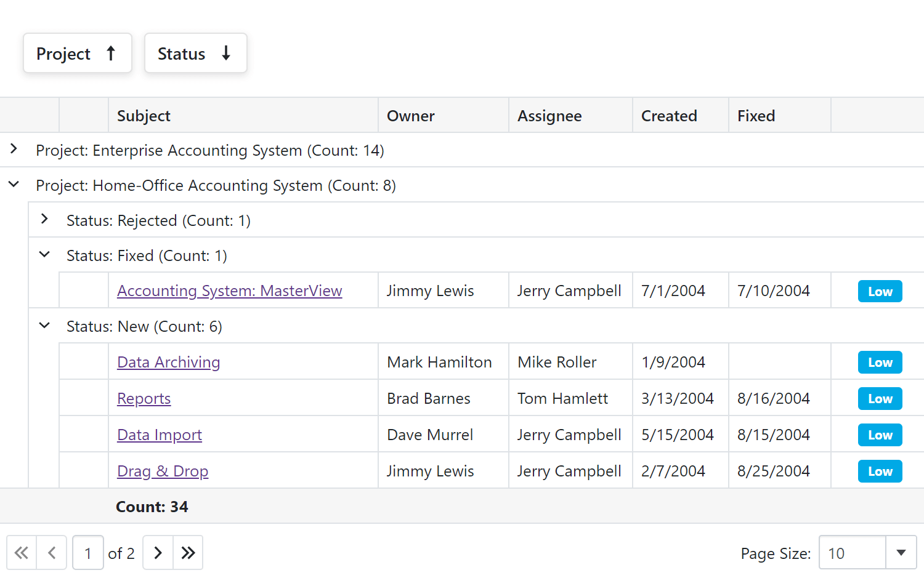924x586 pixels.
Task: Toggle sort on Project group button
Action: click(78, 54)
